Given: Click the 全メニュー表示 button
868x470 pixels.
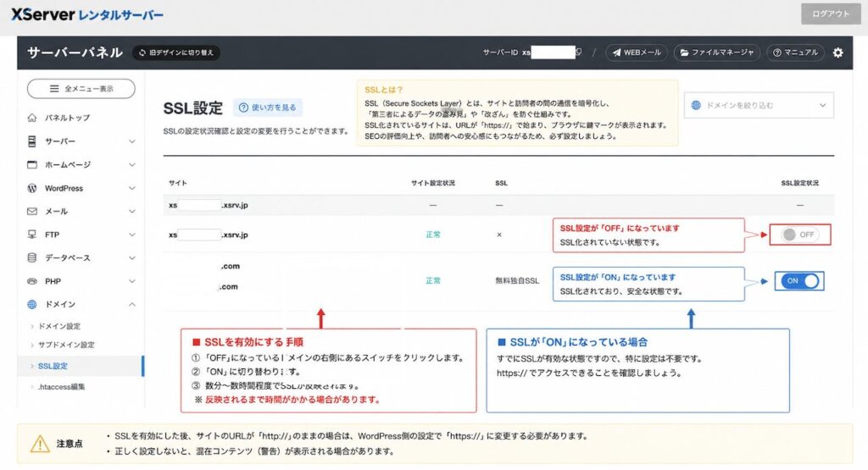Looking at the screenshot, I should (x=81, y=88).
